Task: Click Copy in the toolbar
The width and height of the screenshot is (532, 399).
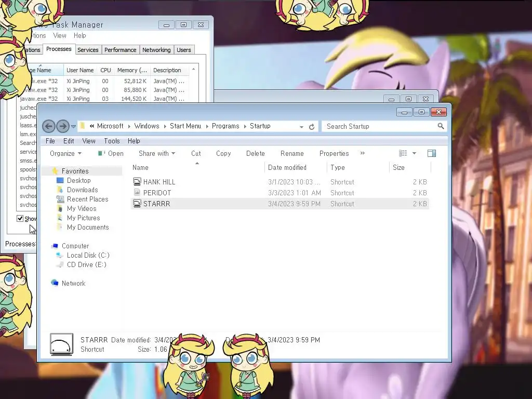Action: [x=223, y=153]
